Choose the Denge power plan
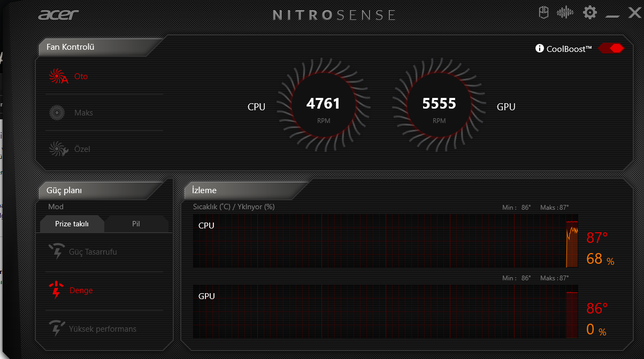The height and width of the screenshot is (359, 644). point(104,291)
